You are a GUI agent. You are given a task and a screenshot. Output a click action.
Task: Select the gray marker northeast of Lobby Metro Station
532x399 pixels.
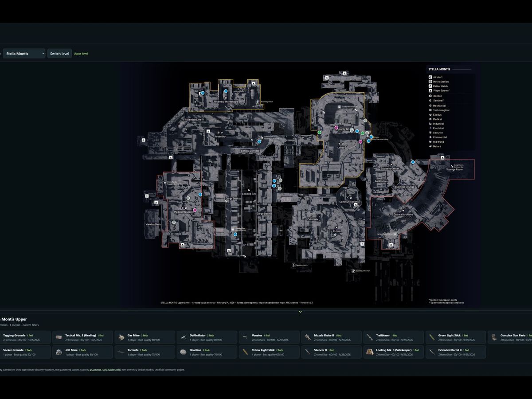click(x=365, y=121)
